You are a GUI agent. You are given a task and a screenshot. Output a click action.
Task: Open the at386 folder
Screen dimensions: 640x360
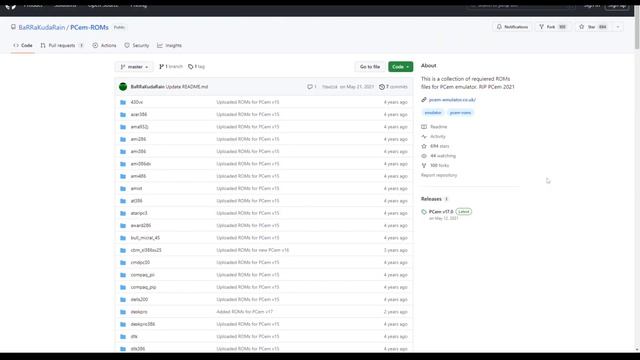click(x=136, y=201)
